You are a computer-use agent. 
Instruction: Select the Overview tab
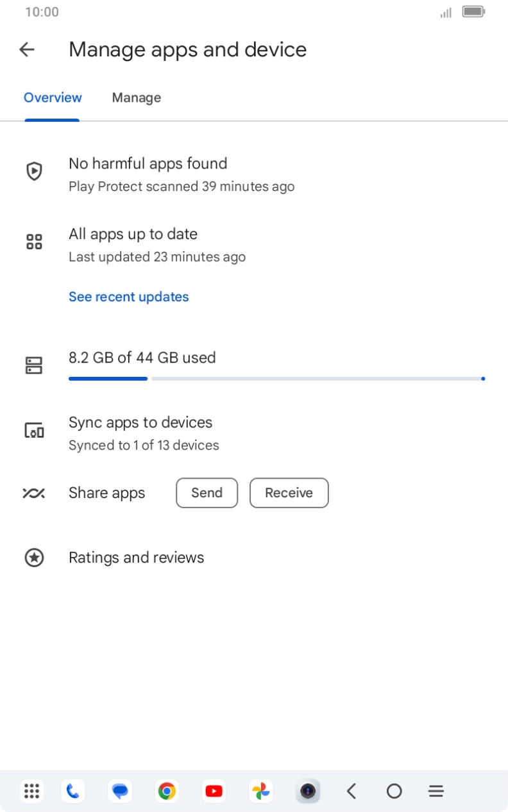coord(53,98)
